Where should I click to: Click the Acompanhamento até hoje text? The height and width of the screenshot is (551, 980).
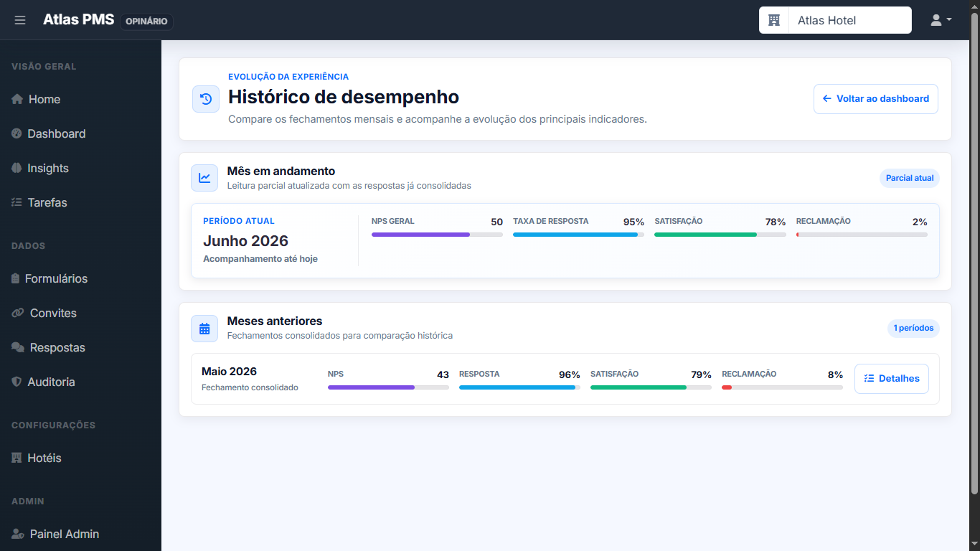pos(260,259)
